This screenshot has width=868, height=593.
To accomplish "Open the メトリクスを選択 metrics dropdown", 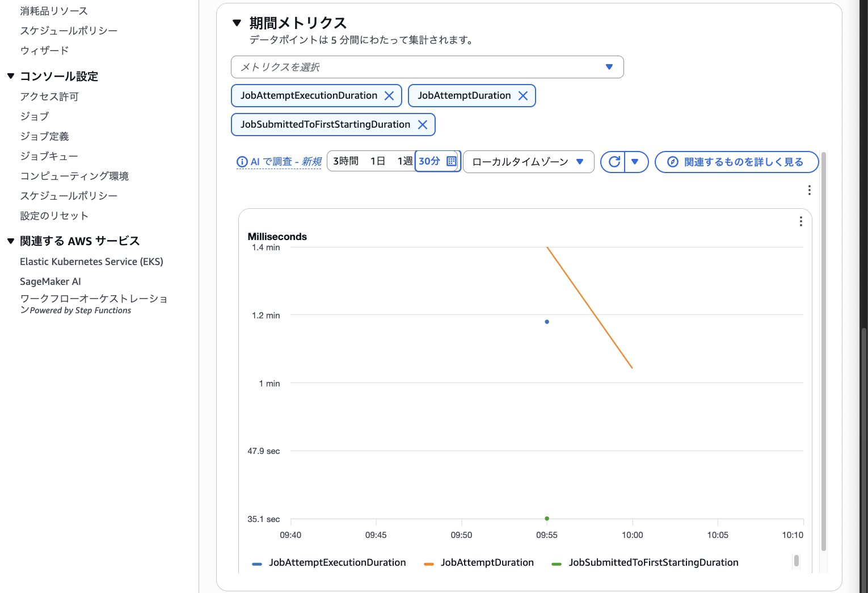I will 427,67.
